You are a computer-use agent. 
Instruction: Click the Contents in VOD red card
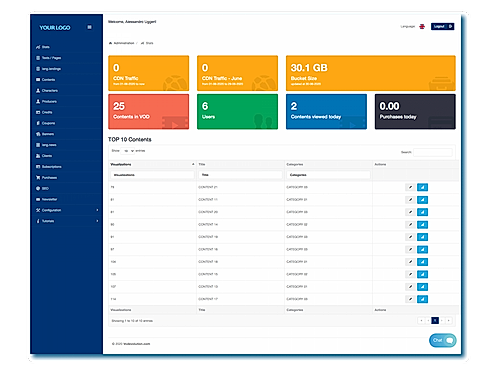[x=149, y=111]
